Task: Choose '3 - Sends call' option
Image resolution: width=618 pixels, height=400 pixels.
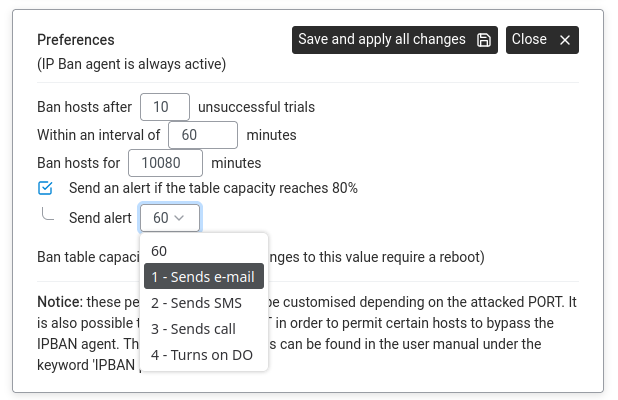Action: (204, 329)
